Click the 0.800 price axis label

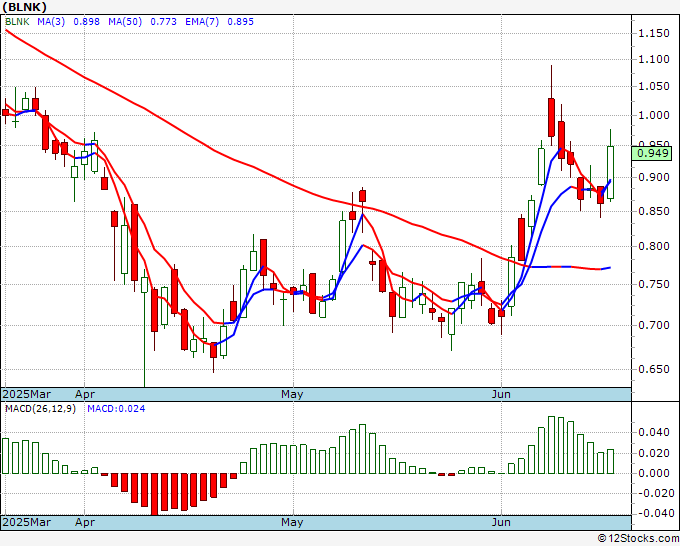click(x=654, y=246)
